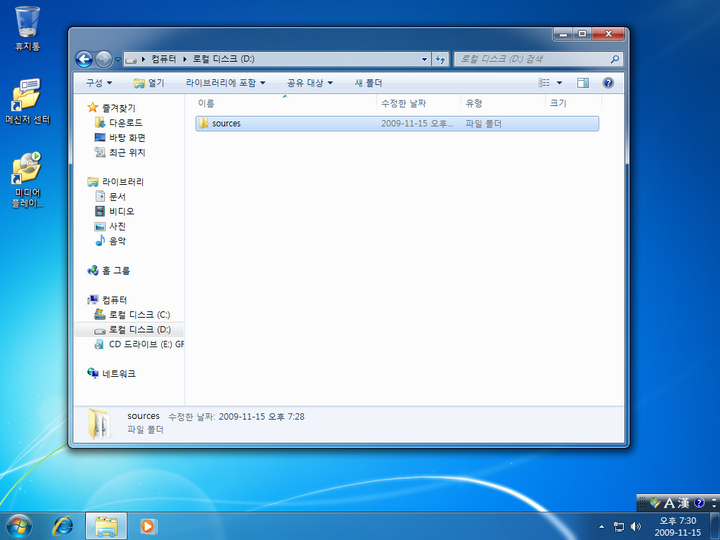Sort by the 크기 column header
The height and width of the screenshot is (540, 720).
[558, 103]
